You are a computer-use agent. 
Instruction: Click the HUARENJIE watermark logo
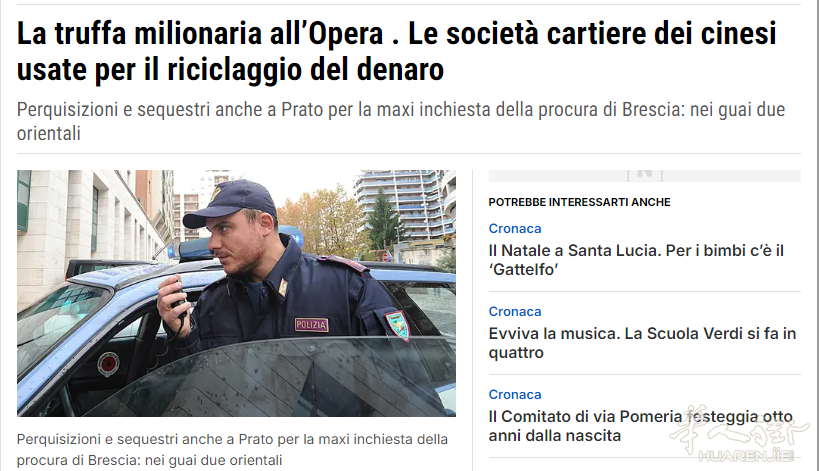(746, 456)
